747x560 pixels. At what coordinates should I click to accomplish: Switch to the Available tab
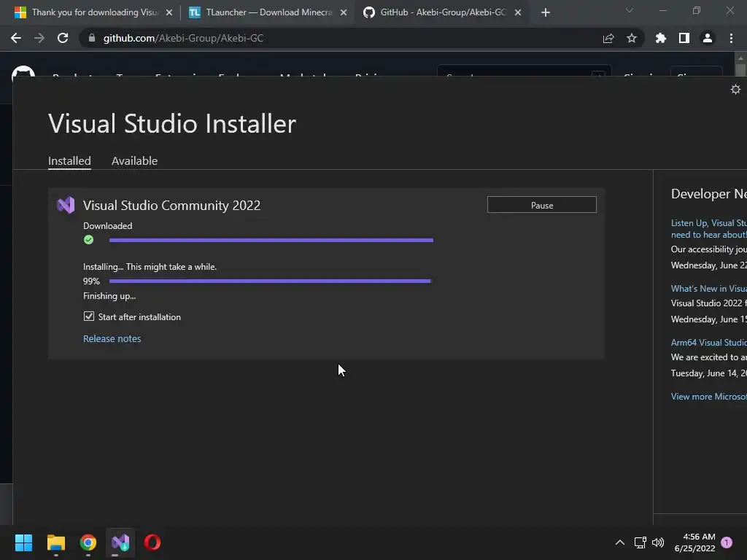click(x=134, y=161)
